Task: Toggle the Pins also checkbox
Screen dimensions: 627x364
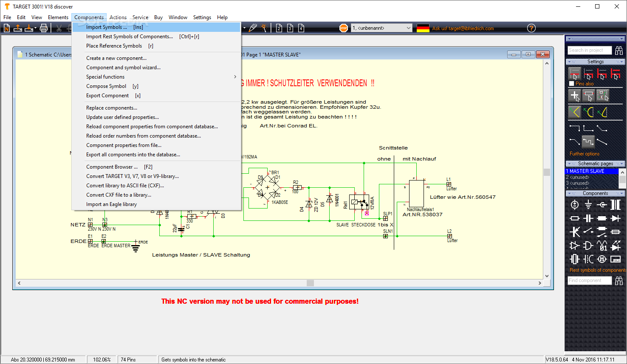Action: pos(571,84)
